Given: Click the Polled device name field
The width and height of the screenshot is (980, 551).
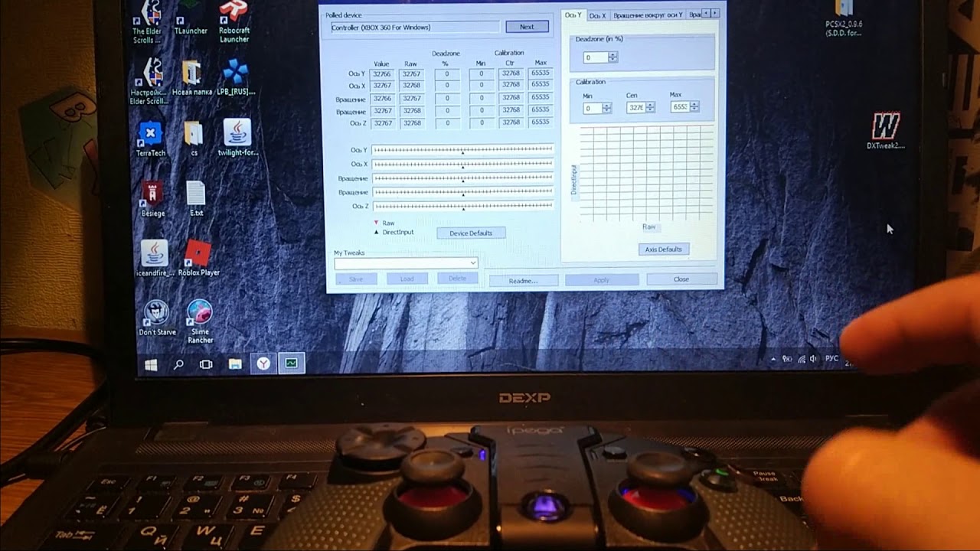Looking at the screenshot, I should (415, 28).
